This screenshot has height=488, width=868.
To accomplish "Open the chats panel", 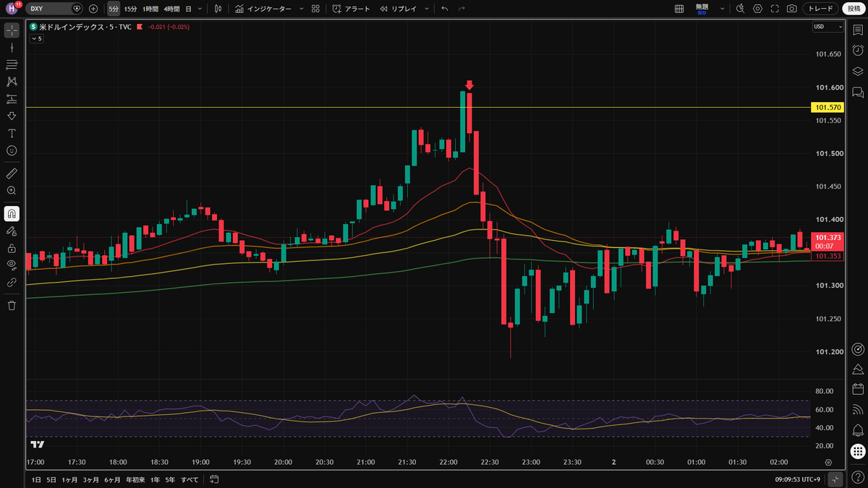I will pyautogui.click(x=858, y=92).
